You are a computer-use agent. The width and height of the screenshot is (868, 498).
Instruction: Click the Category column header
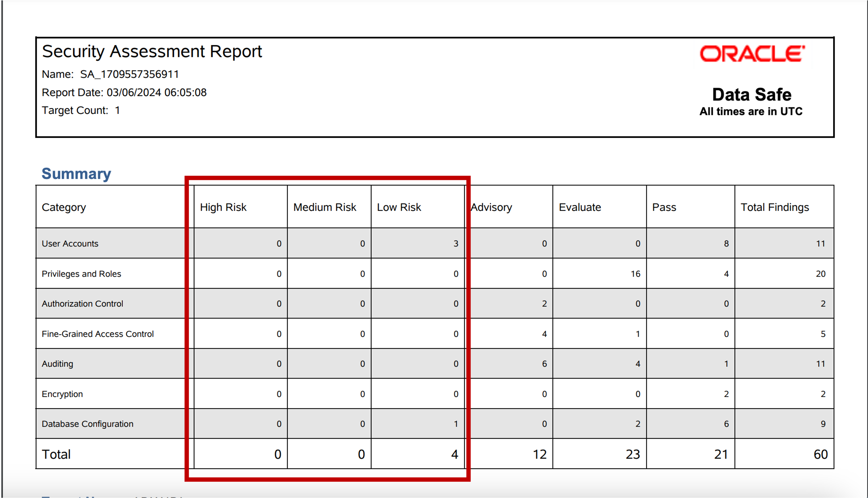tap(64, 207)
